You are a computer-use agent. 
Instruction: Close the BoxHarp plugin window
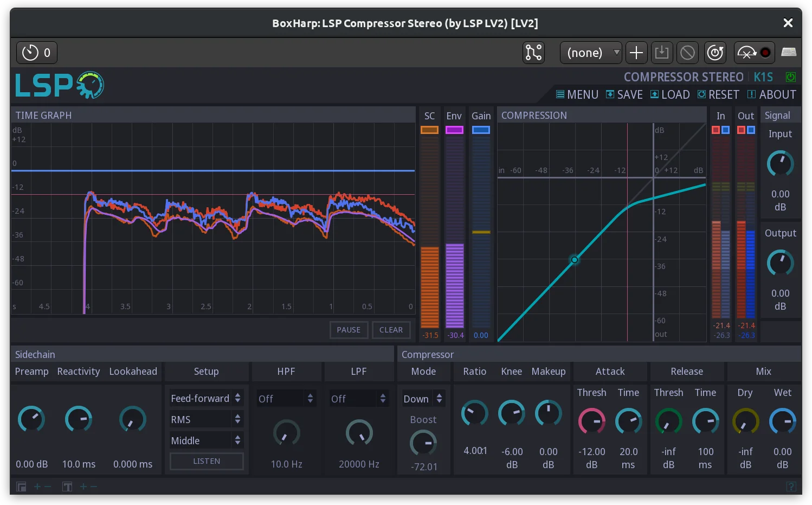788,23
